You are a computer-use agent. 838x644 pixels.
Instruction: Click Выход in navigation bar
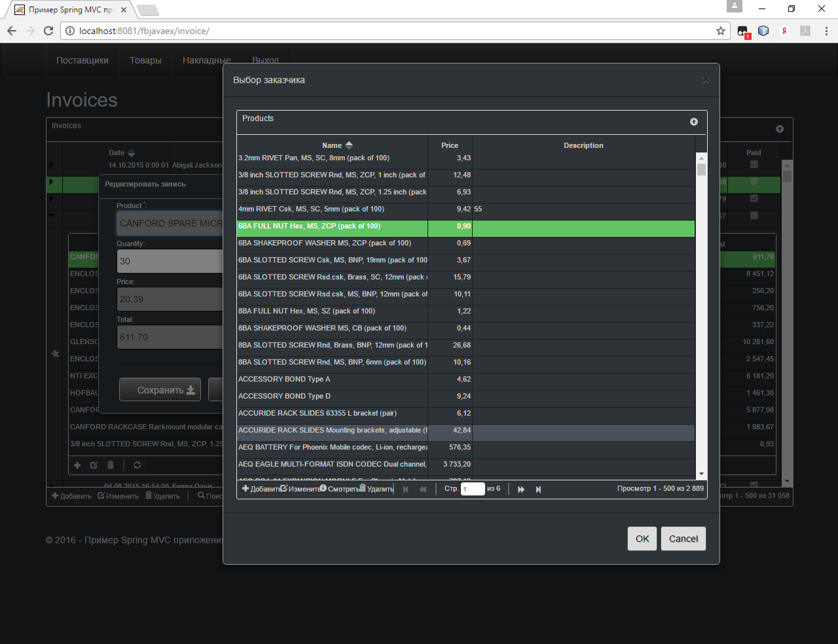click(265, 60)
